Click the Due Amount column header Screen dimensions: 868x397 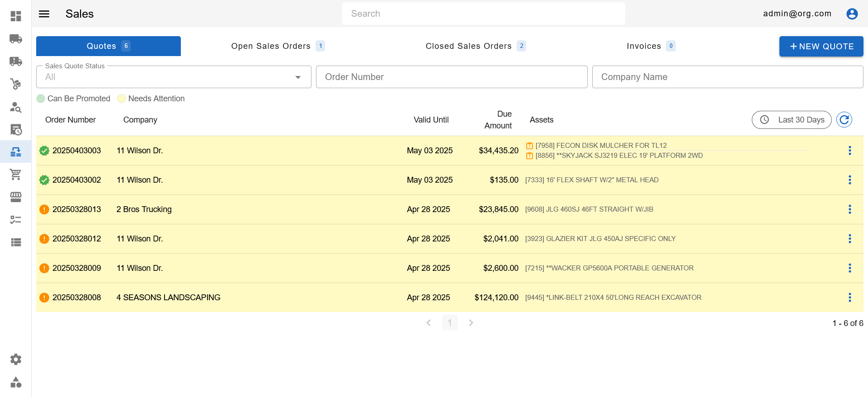tap(498, 120)
